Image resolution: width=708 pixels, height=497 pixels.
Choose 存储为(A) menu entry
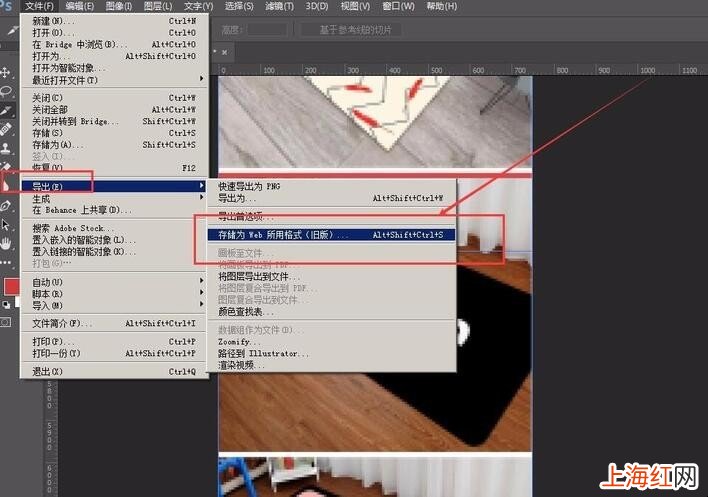tap(114, 145)
